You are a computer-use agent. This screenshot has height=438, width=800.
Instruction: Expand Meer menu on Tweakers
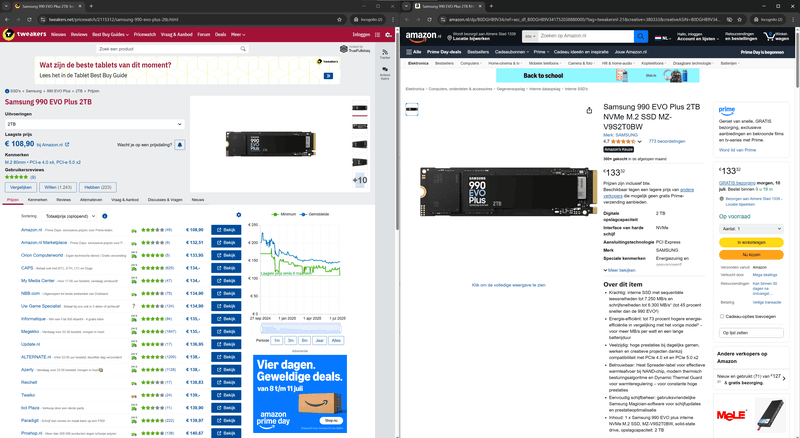click(x=238, y=35)
